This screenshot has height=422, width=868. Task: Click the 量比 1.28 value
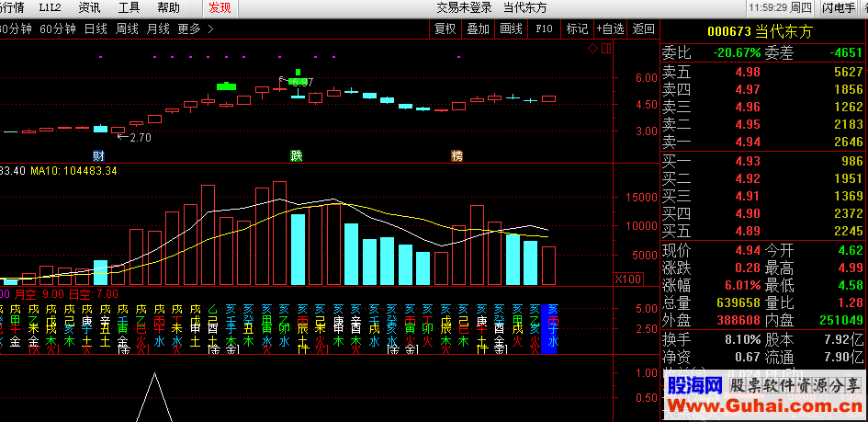pos(851,302)
